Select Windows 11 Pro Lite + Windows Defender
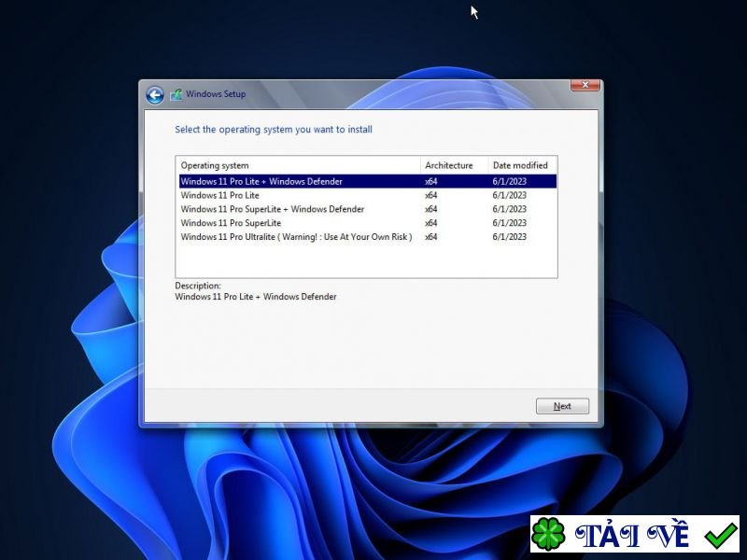 point(367,181)
